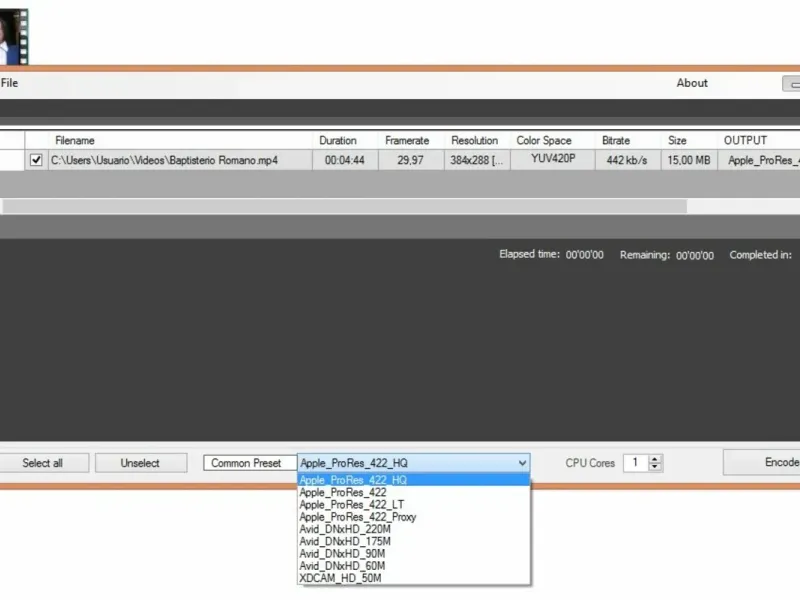
Task: Click the YUV420P color space cell
Action: (553, 159)
